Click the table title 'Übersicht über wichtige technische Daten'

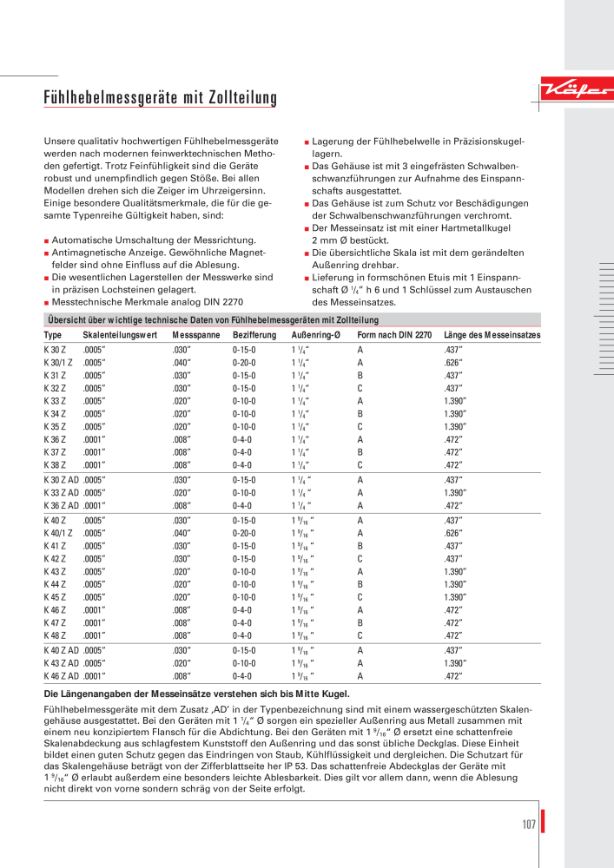(x=213, y=320)
